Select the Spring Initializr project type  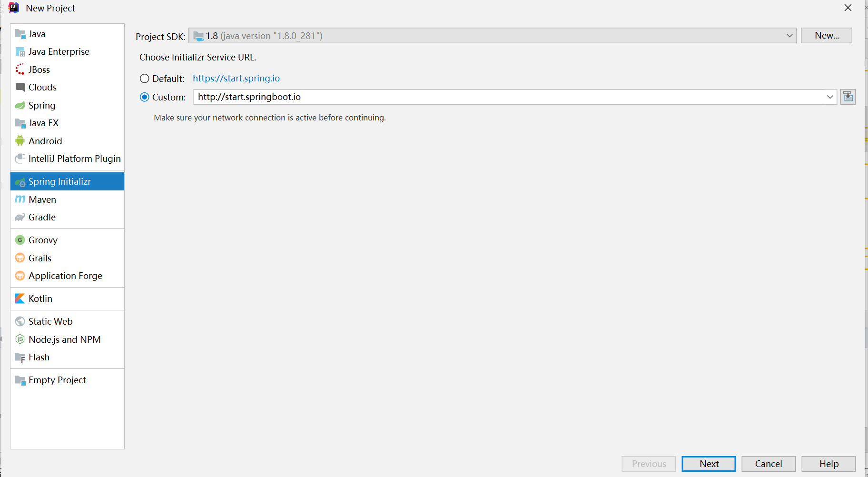coord(59,181)
